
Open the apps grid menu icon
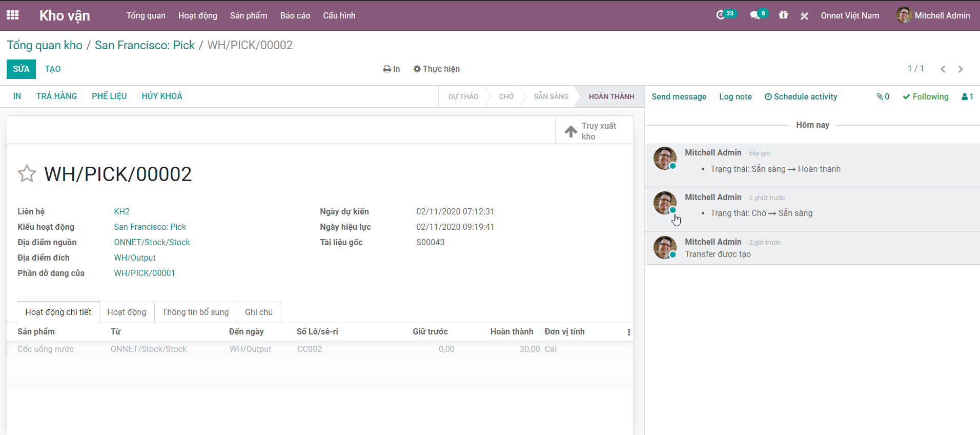(13, 15)
